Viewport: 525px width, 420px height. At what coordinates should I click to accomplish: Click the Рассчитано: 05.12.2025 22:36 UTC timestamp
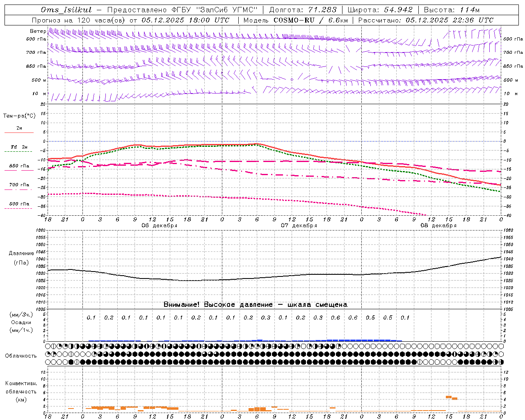click(426, 20)
